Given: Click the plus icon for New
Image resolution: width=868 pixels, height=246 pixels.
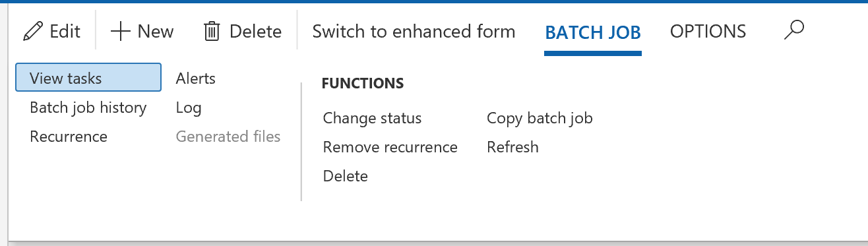Looking at the screenshot, I should [x=121, y=31].
